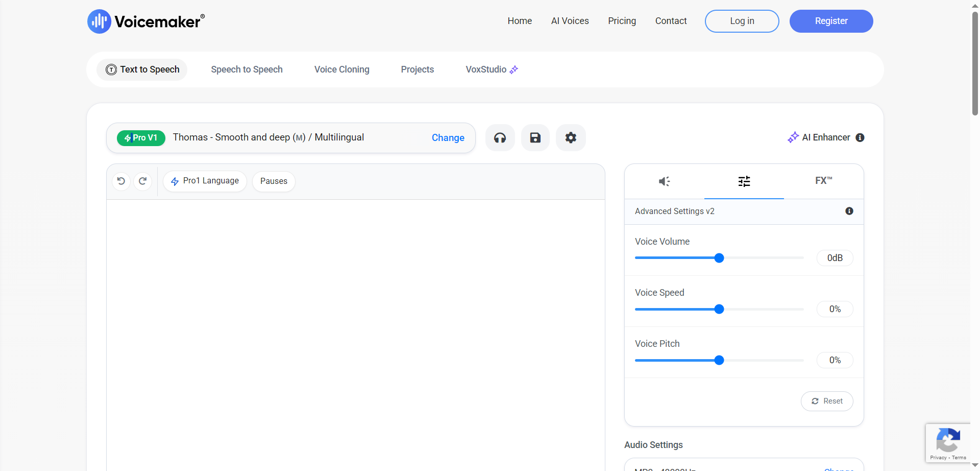Open the AI Voices page
Viewport: 980px width, 471px height.
click(x=570, y=21)
